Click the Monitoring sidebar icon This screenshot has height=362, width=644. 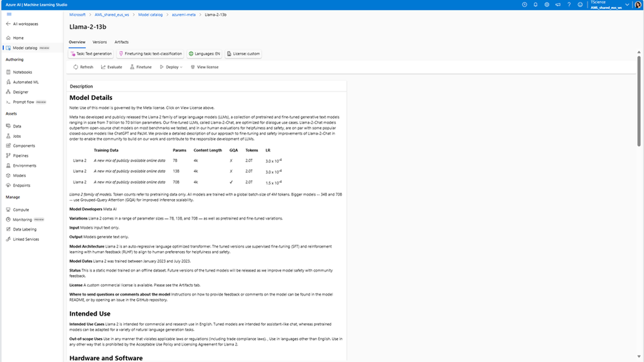(8, 220)
